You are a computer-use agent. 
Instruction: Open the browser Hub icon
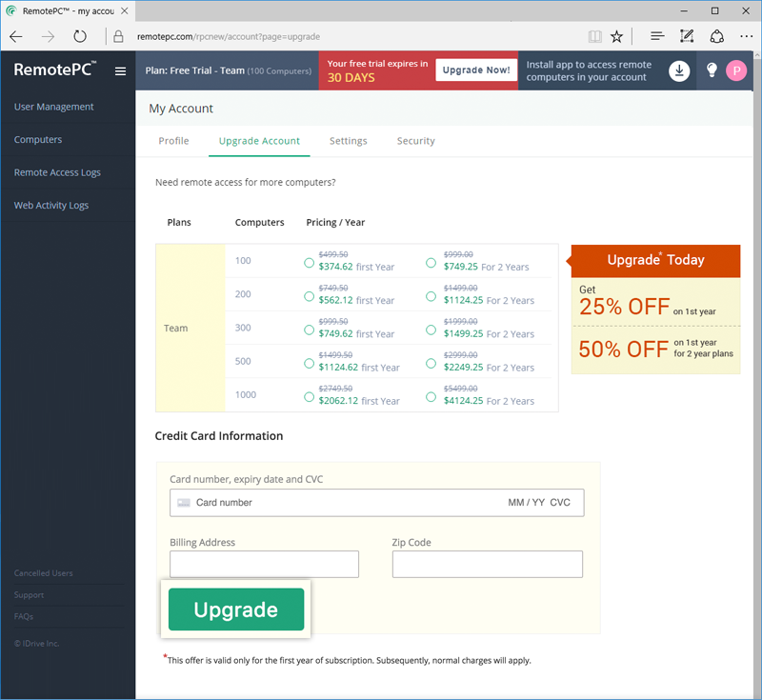point(657,36)
